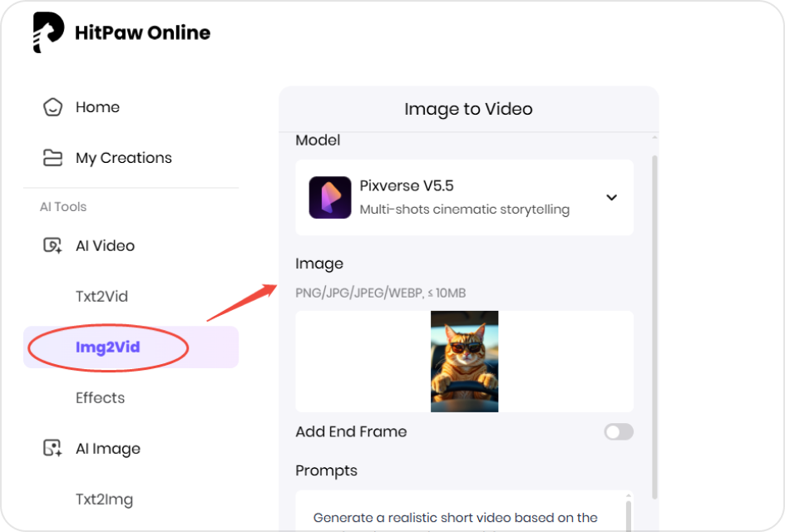The height and width of the screenshot is (532, 785).
Task: Click the Txt2Img link in sidebar
Action: pyautogui.click(x=103, y=499)
